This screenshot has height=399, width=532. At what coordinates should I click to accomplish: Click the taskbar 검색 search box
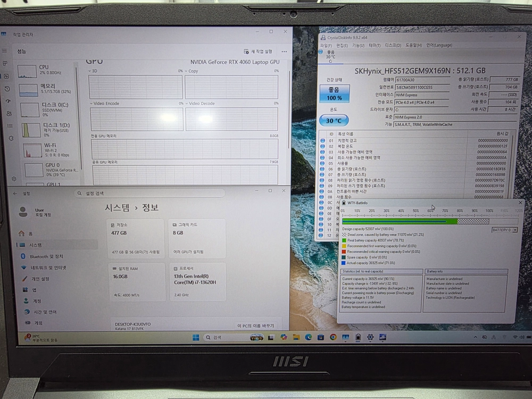click(x=234, y=338)
